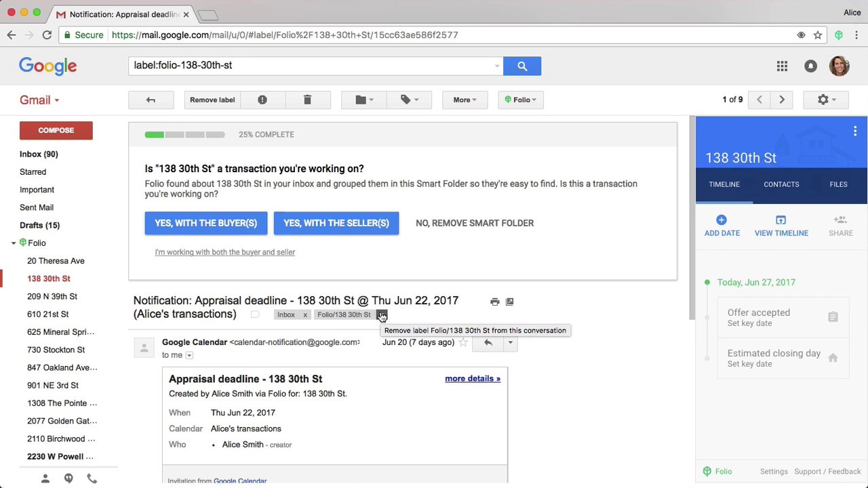Set key date for Offer accepted
Viewport: 868px width, 488px height.
click(749, 323)
